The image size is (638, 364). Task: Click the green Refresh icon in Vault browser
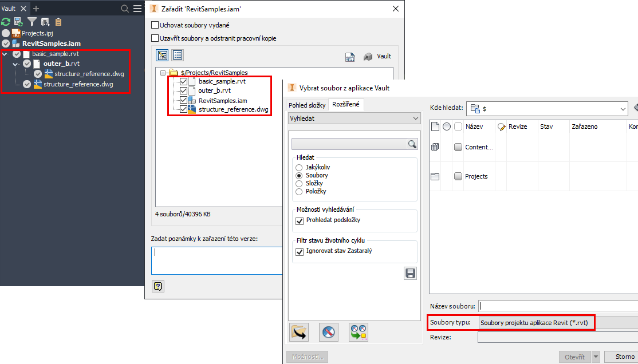pyautogui.click(x=6, y=22)
